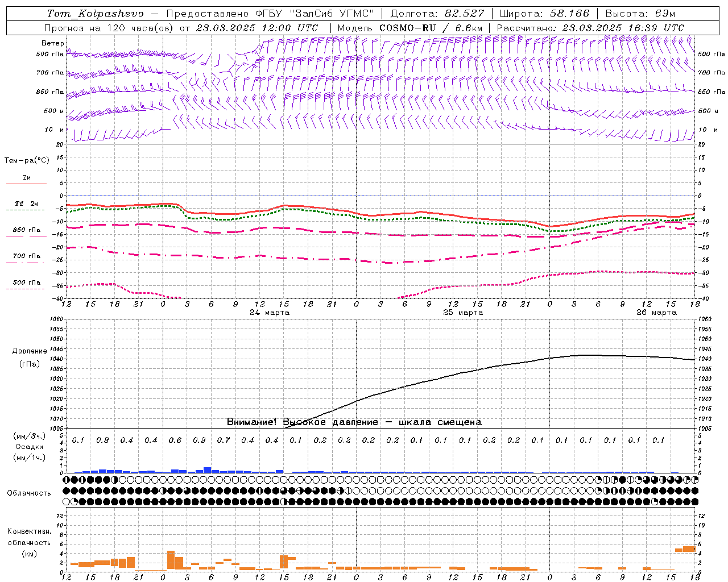Click the "Широта: 58.166" latitude value
Image resolution: width=728 pixels, height=582 pixels.
click(x=544, y=14)
